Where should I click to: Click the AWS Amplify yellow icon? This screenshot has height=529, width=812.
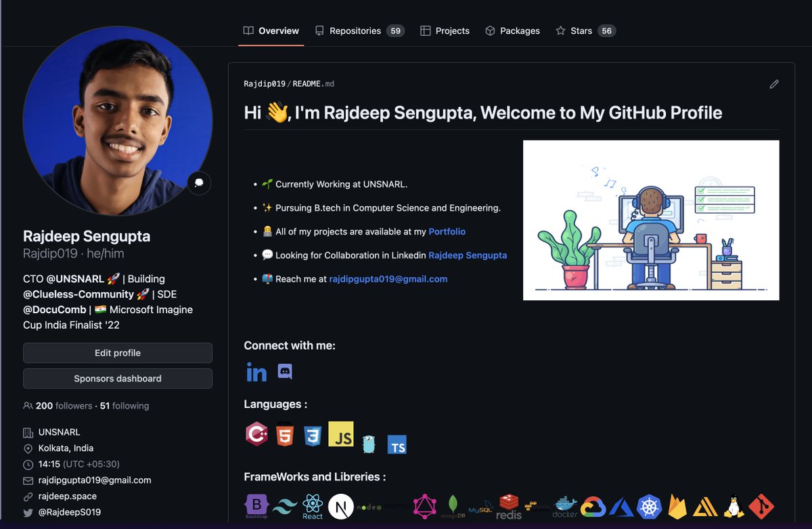pyautogui.click(x=706, y=507)
